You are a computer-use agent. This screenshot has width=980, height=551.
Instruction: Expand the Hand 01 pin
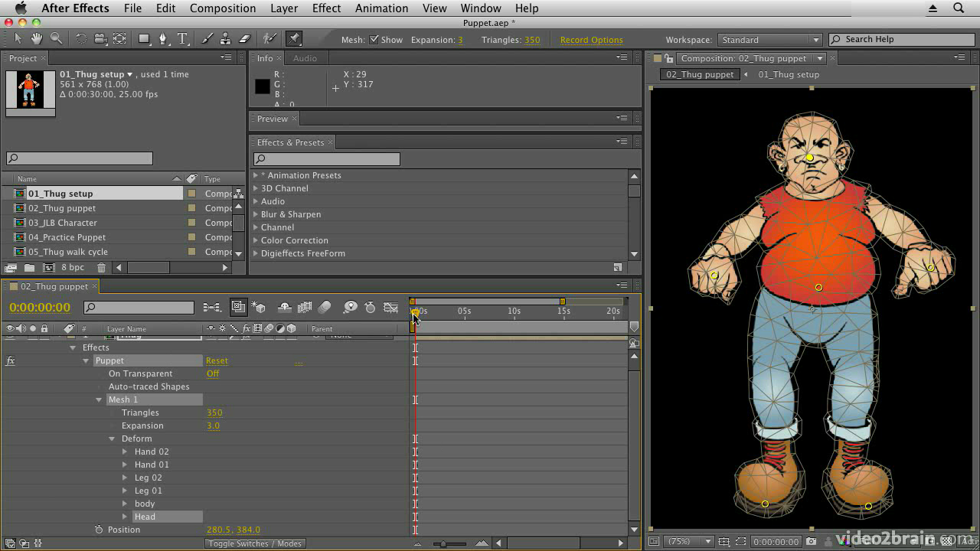tap(125, 465)
